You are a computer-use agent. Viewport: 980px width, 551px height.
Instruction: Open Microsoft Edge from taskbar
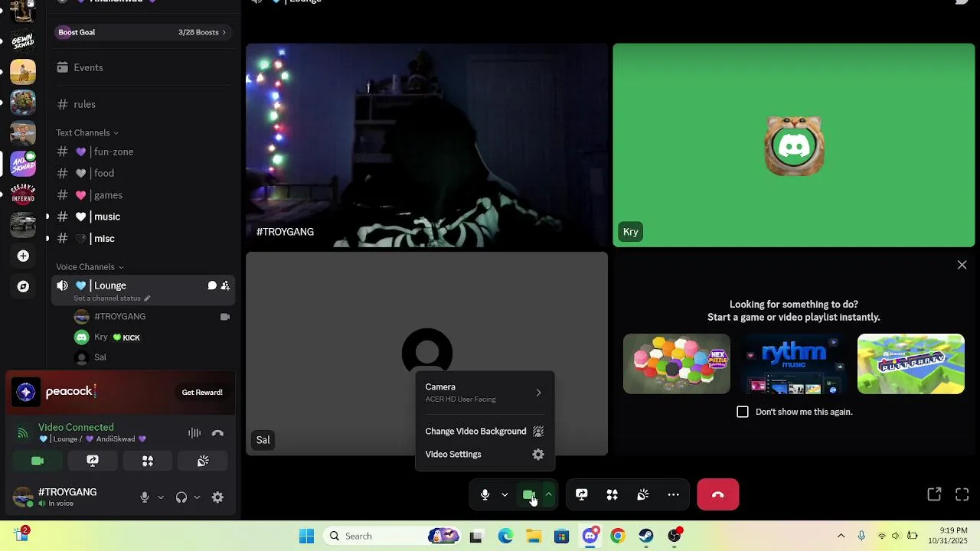505,536
